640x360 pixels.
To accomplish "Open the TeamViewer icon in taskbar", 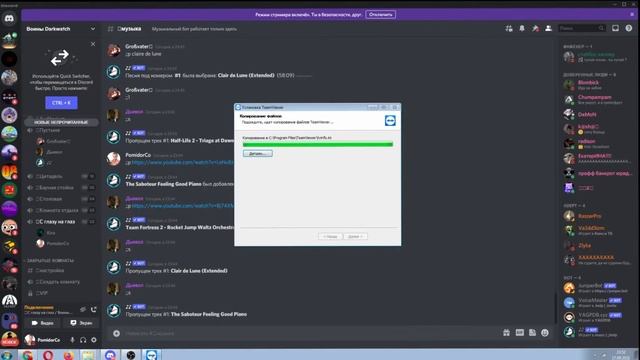I will pos(151,355).
